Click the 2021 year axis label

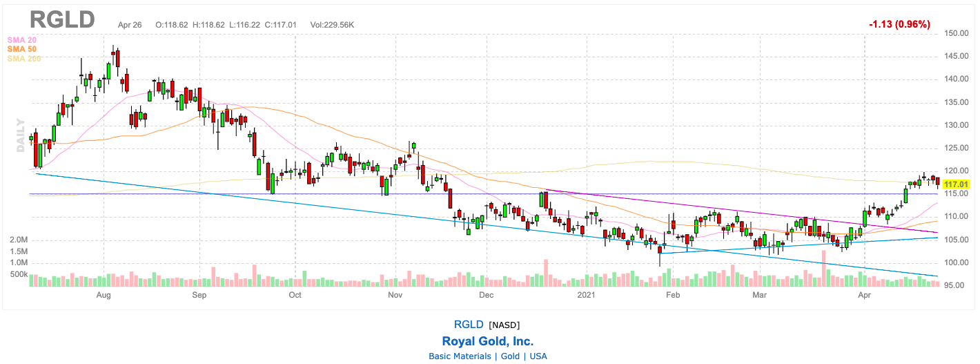(586, 296)
